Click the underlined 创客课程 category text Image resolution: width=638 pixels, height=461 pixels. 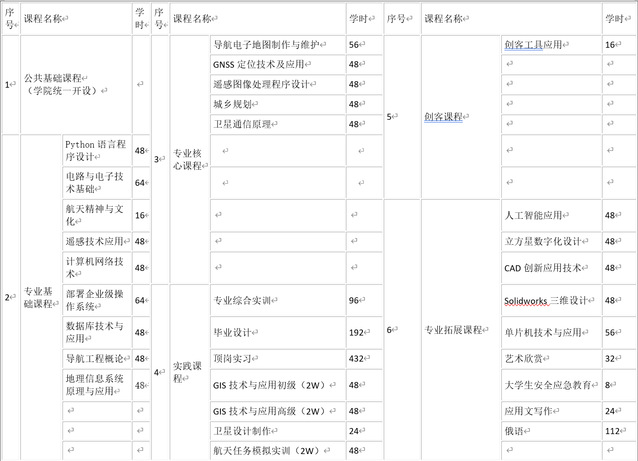coord(443,117)
